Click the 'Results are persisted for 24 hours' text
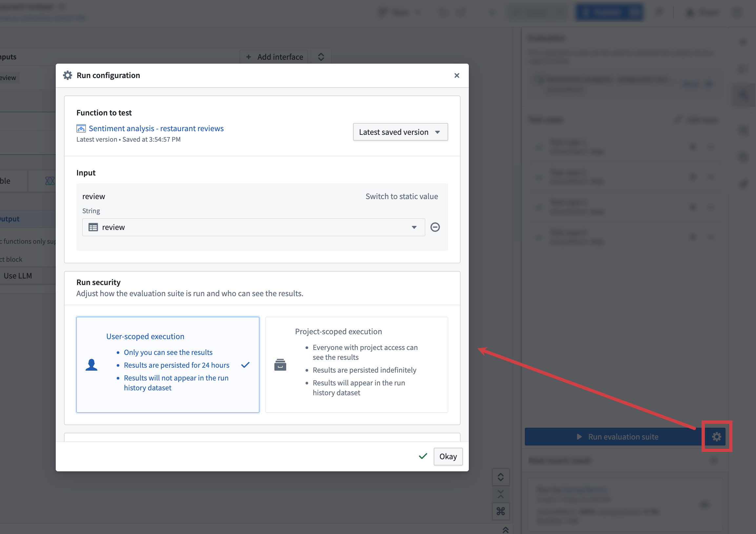The image size is (756, 534). pos(176,365)
